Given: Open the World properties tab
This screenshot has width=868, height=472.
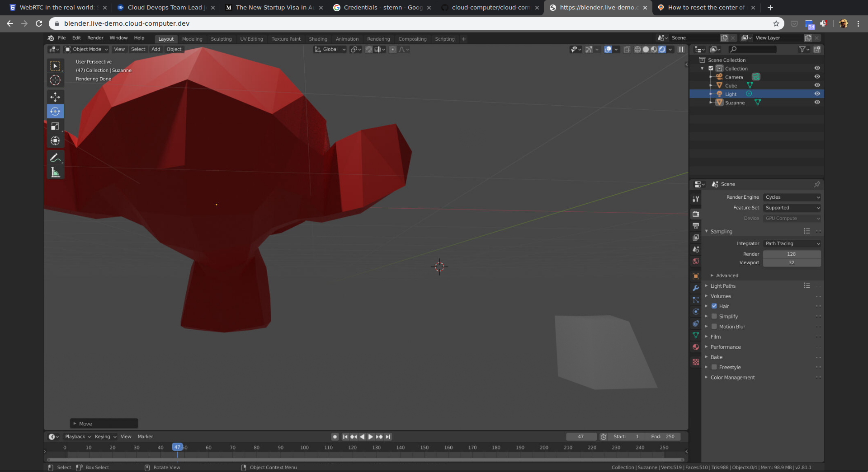Looking at the screenshot, I should click(696, 261).
